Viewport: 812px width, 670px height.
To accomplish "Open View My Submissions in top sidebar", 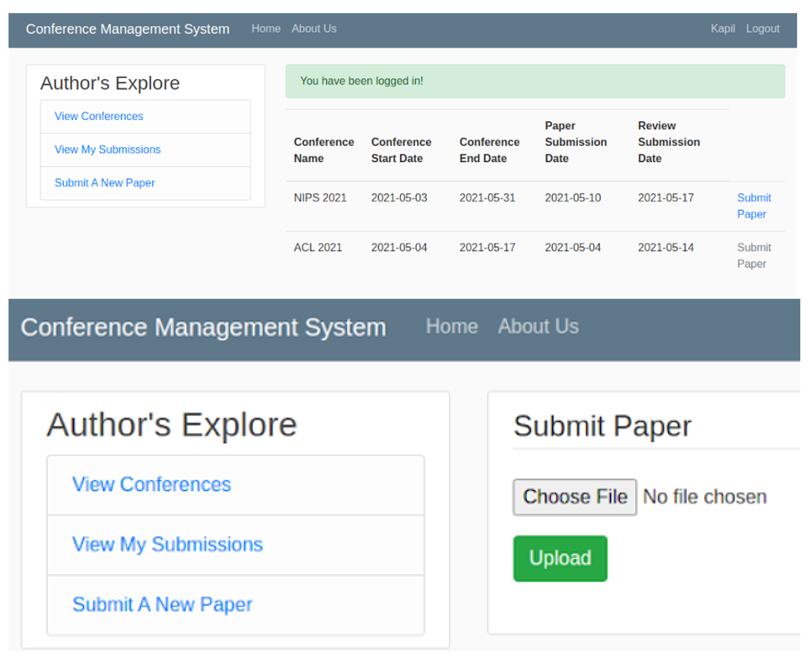I will 107,149.
